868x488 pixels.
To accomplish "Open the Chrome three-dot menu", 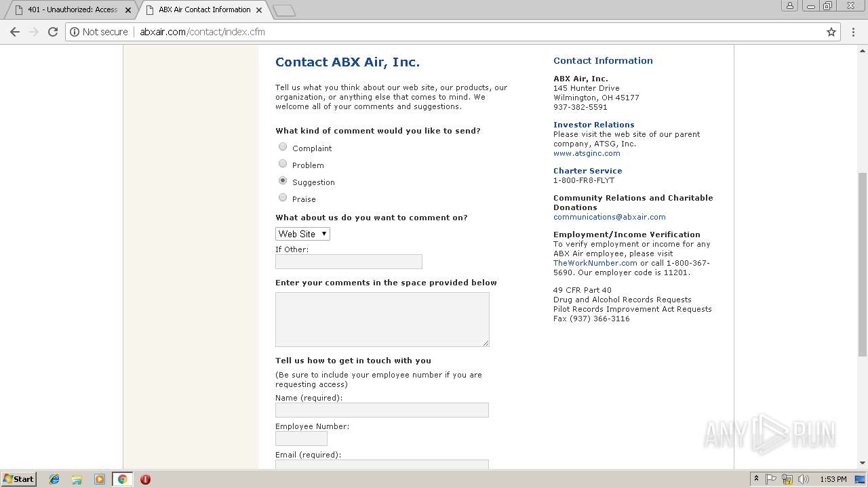I will (x=854, y=32).
